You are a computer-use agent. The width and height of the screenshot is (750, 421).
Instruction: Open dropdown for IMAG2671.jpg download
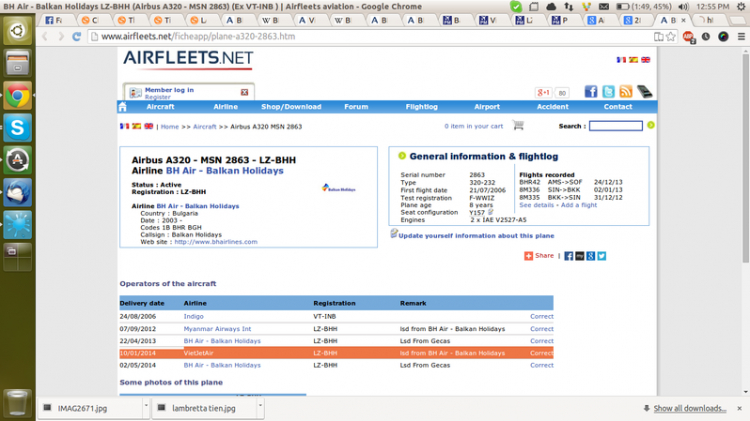pyautogui.click(x=145, y=408)
